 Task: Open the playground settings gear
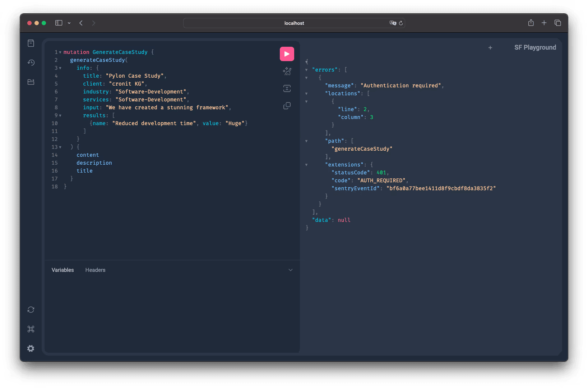(x=31, y=348)
